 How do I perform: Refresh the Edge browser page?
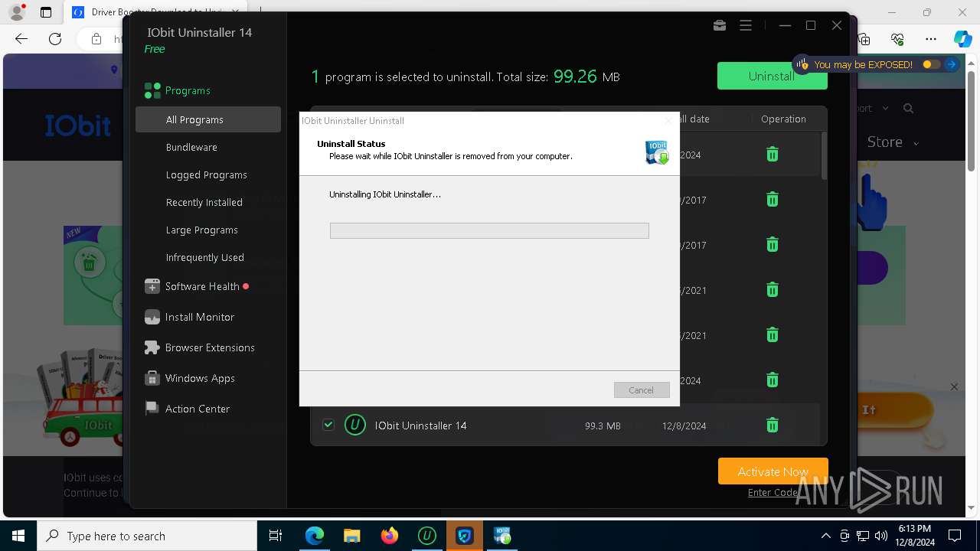tap(55, 39)
